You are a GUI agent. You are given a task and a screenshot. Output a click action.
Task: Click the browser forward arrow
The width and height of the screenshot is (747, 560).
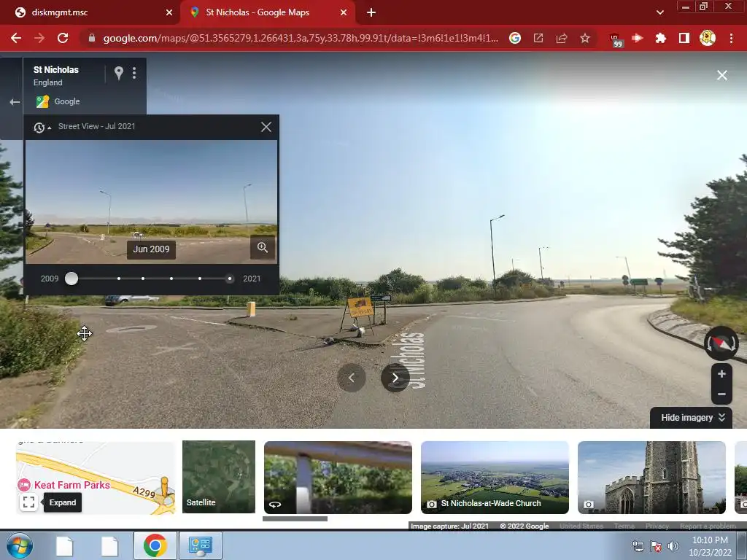coord(39,38)
